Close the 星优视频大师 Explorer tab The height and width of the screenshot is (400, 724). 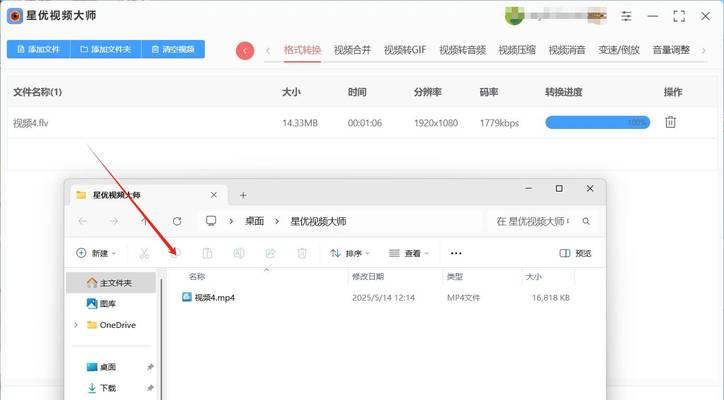click(x=214, y=195)
